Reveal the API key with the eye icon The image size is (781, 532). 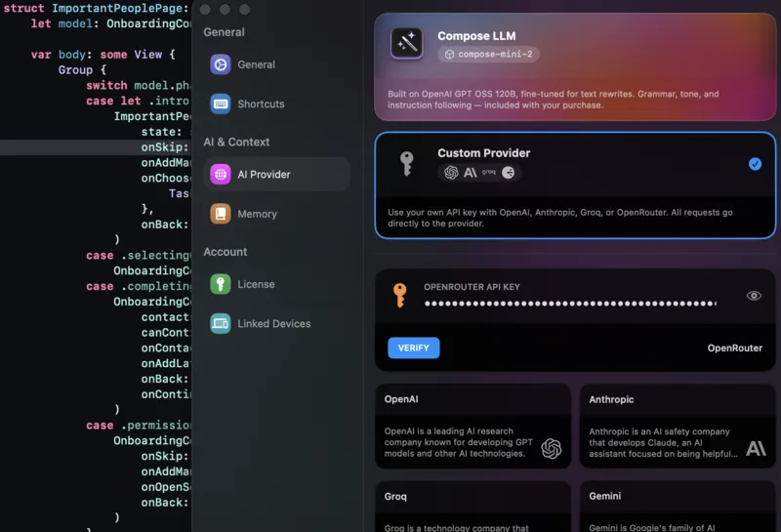754,296
